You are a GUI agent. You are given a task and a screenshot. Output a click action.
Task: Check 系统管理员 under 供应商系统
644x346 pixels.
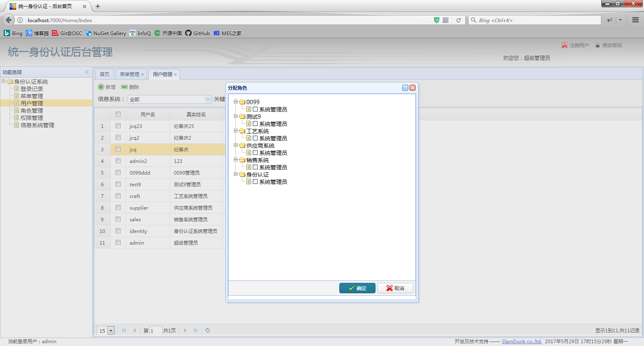(255, 152)
